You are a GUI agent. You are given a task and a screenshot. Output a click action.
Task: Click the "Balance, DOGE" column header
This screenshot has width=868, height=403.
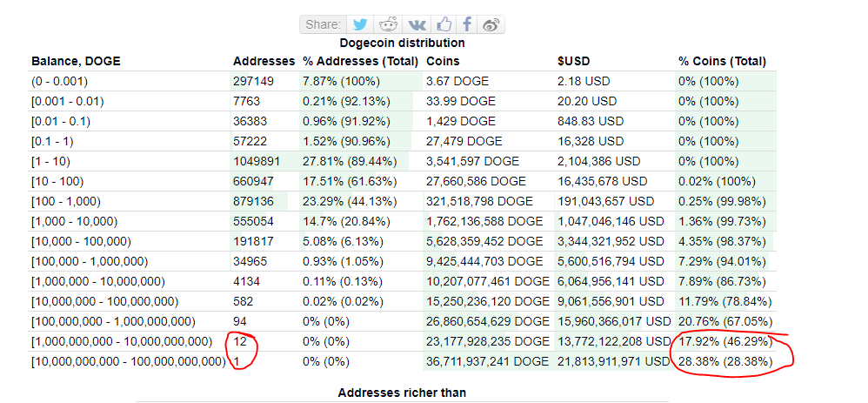[76, 62]
